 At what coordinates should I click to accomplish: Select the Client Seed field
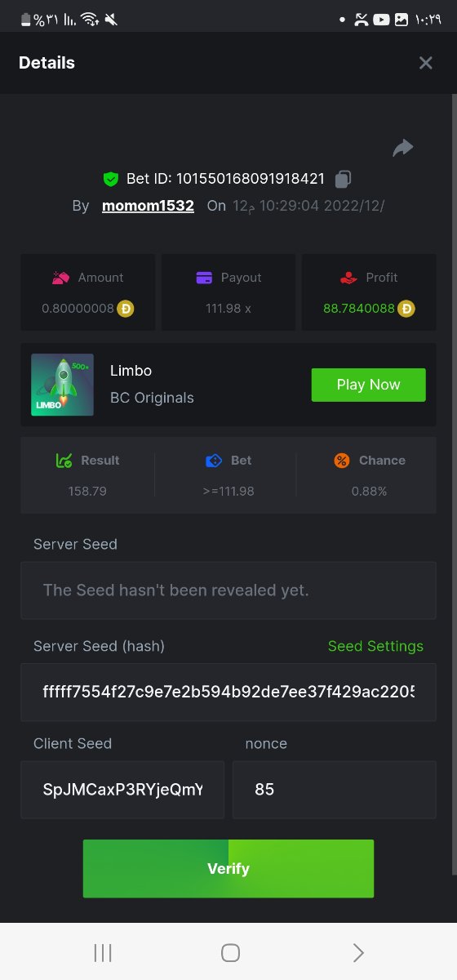pos(122,790)
